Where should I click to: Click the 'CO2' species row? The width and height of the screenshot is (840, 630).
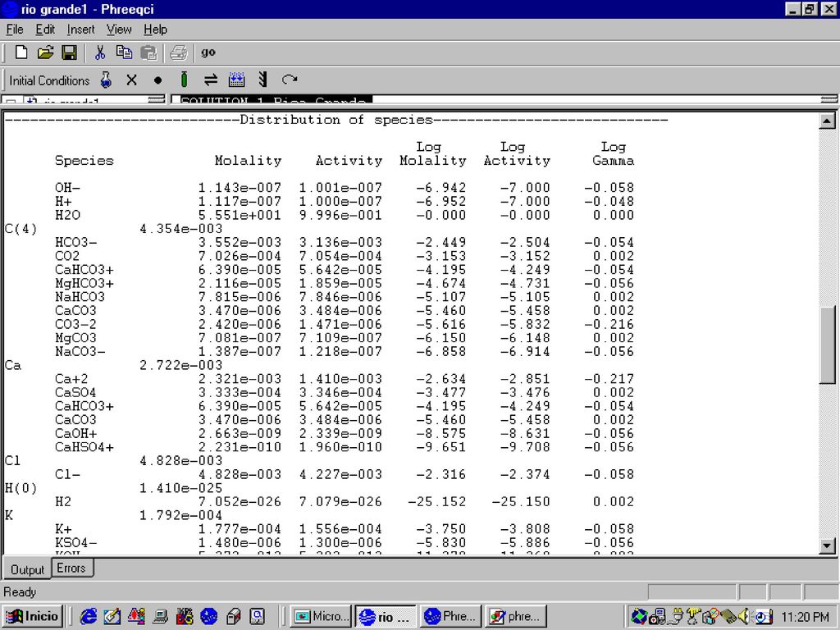click(x=344, y=256)
